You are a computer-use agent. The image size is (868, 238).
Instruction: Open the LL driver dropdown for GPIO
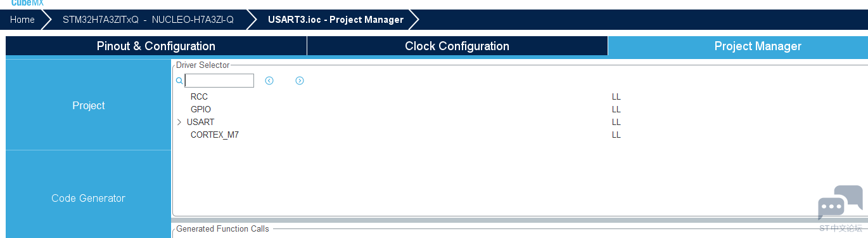click(x=616, y=110)
